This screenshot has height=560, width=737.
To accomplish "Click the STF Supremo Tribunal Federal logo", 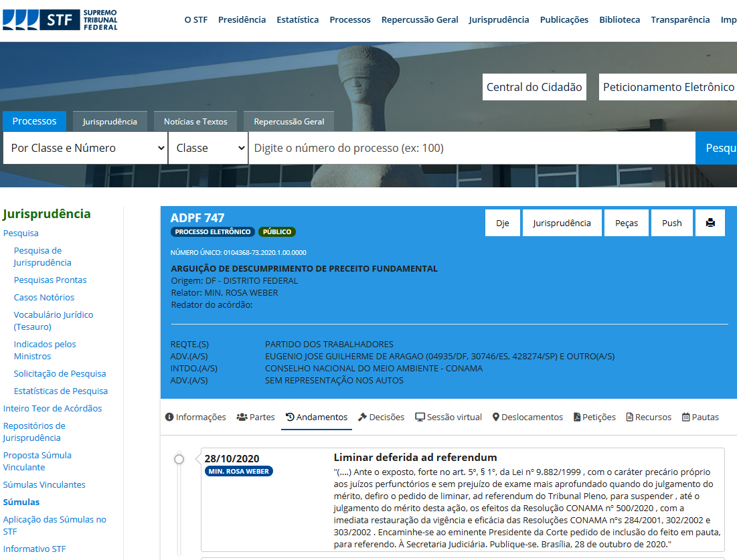I will [x=60, y=19].
